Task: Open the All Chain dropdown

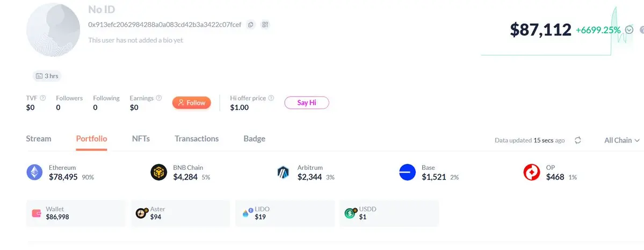Action: click(621, 140)
